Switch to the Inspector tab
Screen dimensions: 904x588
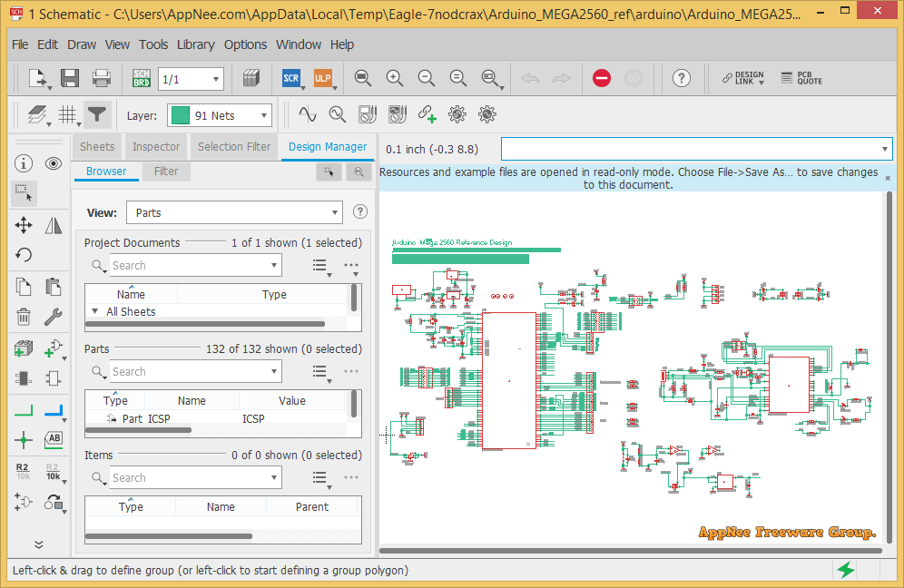pyautogui.click(x=156, y=146)
